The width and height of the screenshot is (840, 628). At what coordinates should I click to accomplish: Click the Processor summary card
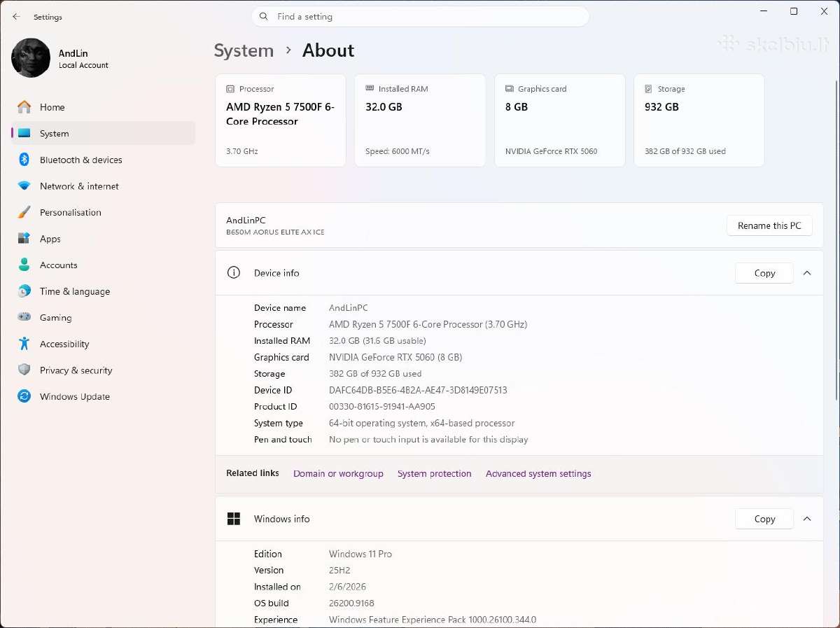click(281, 120)
